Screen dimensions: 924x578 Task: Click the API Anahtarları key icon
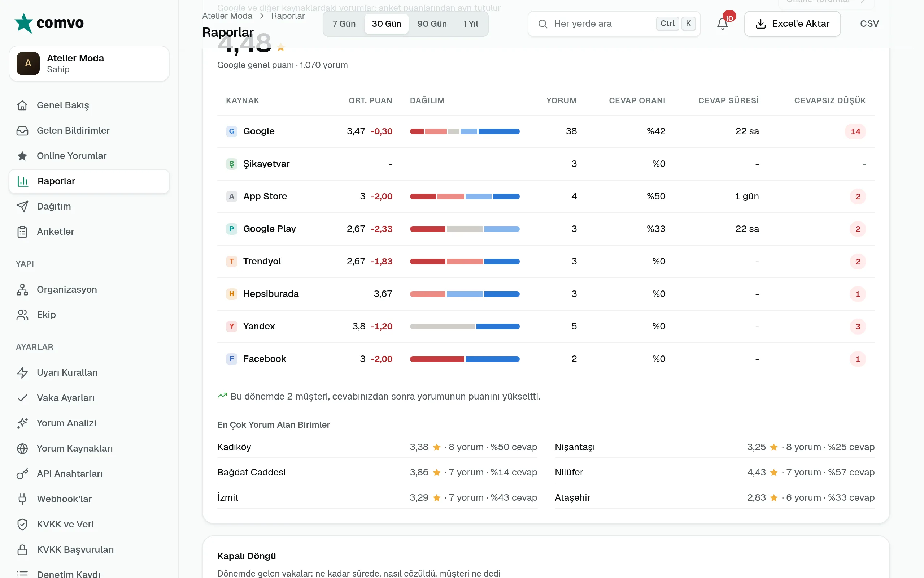pos(22,474)
